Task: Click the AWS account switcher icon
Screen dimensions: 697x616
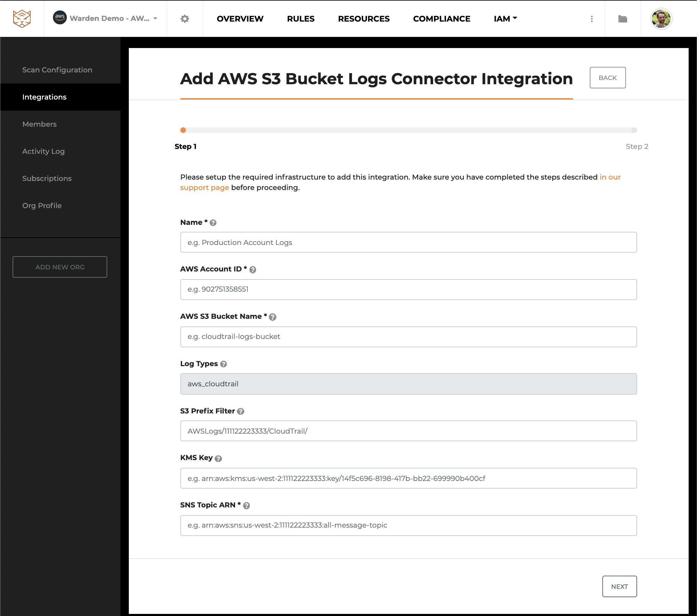Action: point(60,18)
